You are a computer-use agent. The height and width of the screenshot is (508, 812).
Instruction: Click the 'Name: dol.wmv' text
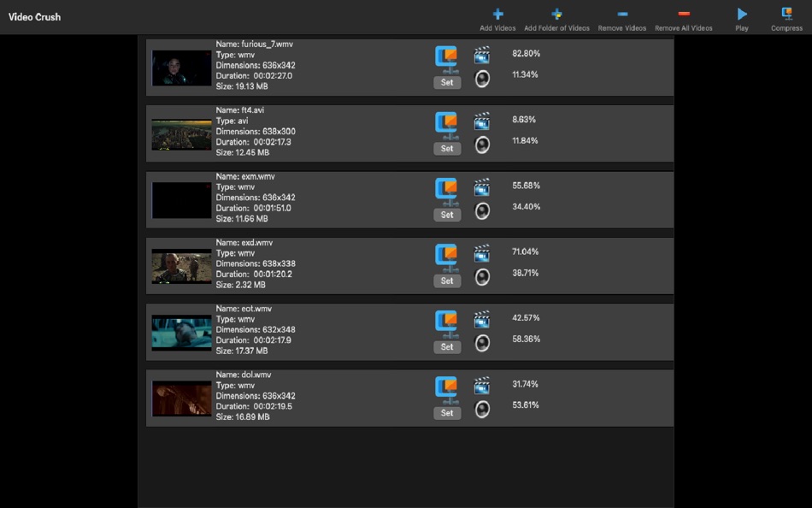(x=244, y=375)
